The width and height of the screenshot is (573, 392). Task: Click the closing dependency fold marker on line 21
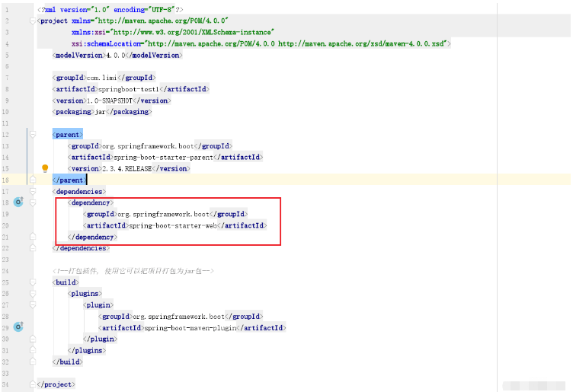33,237
